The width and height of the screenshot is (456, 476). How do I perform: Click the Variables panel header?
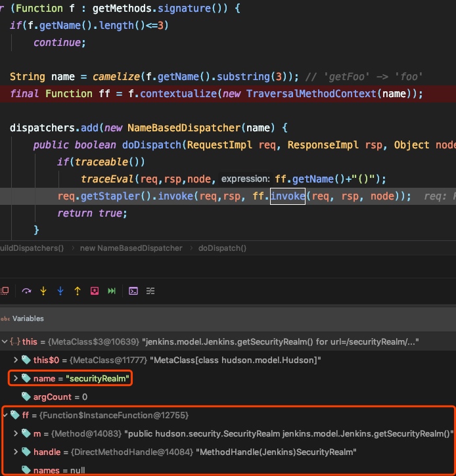pos(28,318)
